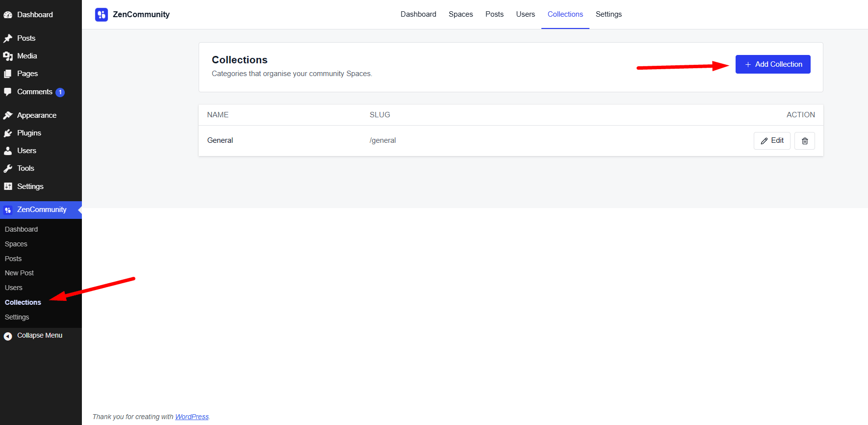Open New Post in ZenCommunity submenu
Screen dimensions: 868x425
[19, 273]
